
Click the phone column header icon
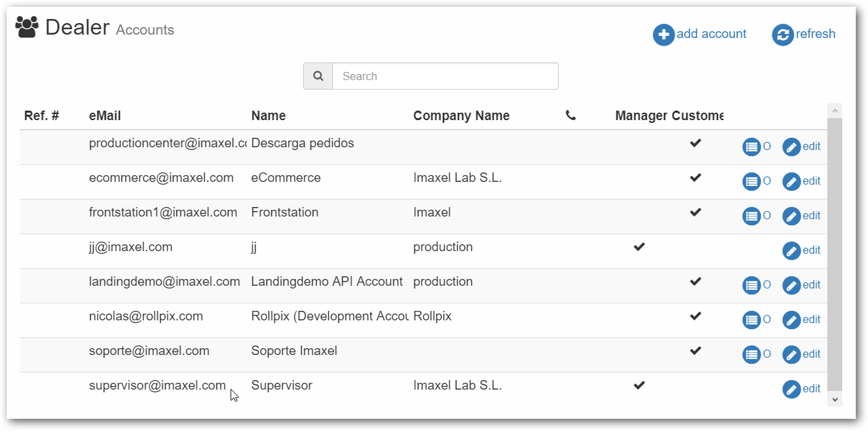click(570, 116)
